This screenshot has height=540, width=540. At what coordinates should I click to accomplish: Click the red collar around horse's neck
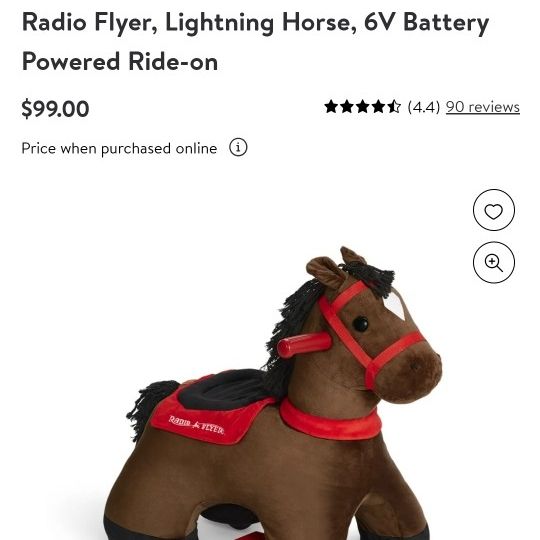point(330,420)
